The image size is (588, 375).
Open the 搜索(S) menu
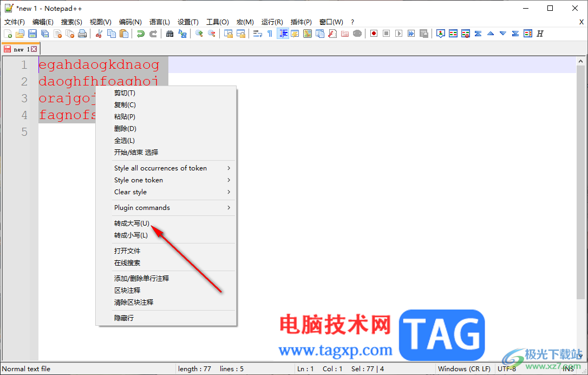pyautogui.click(x=71, y=22)
